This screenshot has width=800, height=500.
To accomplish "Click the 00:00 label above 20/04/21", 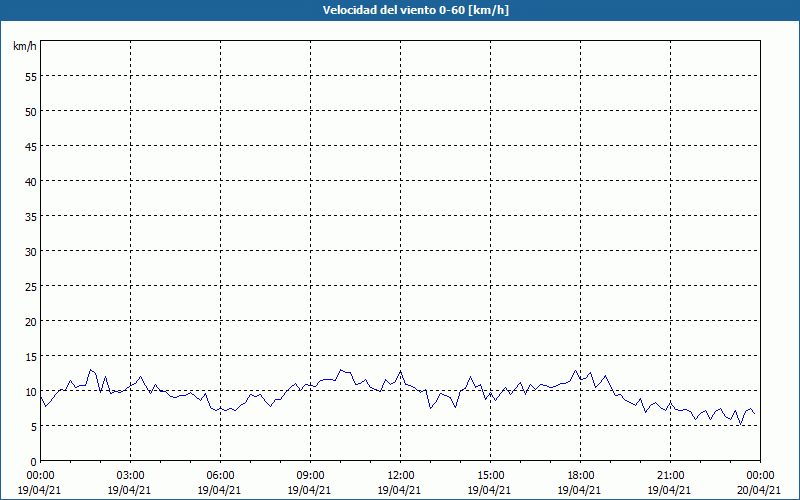I will [760, 476].
